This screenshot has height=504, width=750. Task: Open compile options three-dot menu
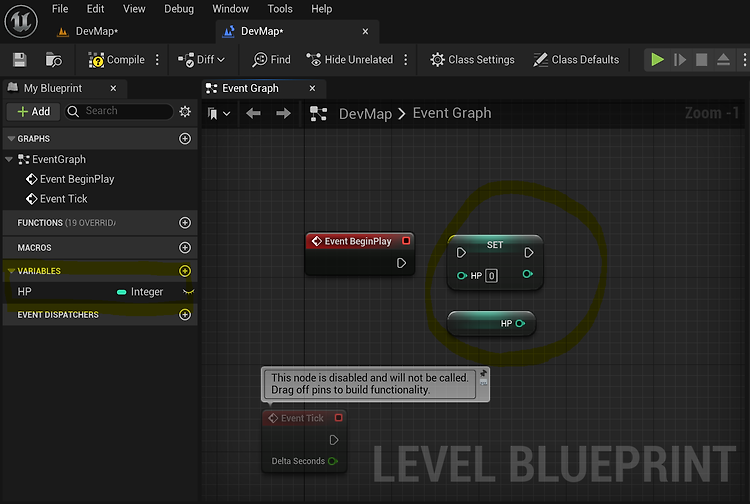pyautogui.click(x=157, y=60)
